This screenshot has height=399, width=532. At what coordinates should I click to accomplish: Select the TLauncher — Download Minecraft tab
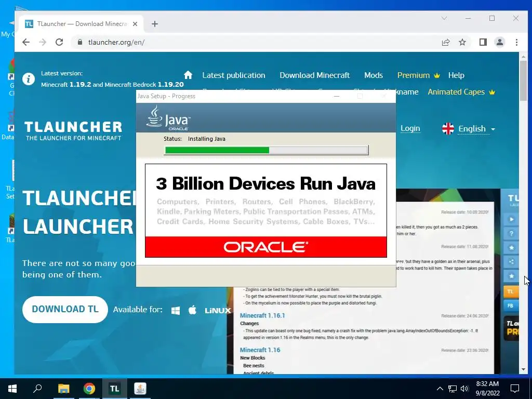pos(81,24)
